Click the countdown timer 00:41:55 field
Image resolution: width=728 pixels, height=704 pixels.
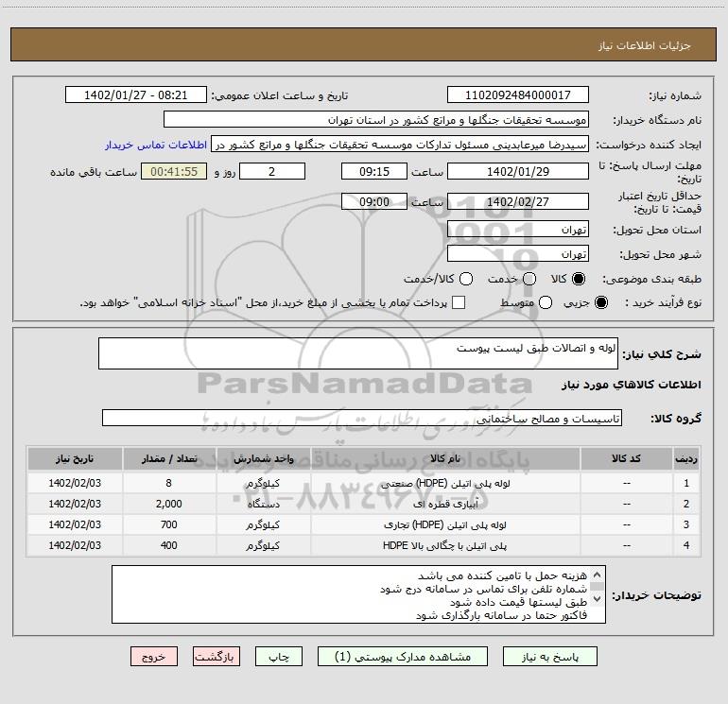tap(174, 171)
